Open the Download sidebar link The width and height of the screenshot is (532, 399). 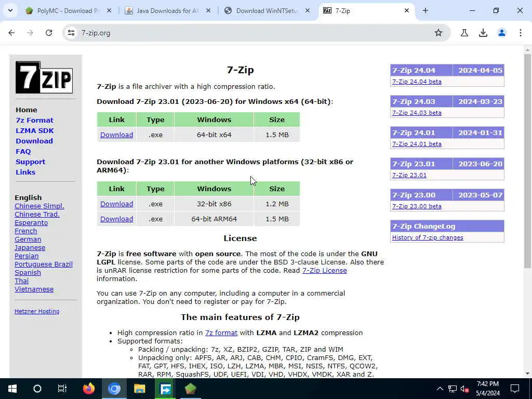pos(34,141)
